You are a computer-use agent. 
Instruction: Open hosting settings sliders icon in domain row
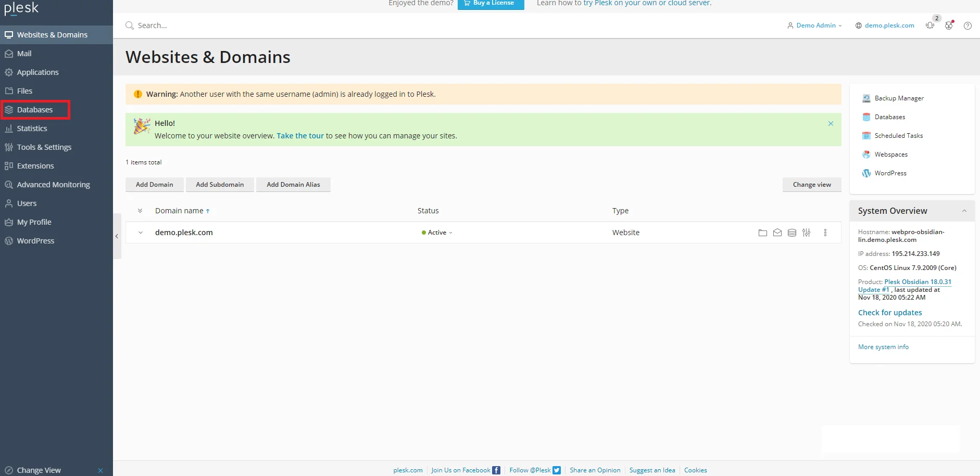click(806, 233)
